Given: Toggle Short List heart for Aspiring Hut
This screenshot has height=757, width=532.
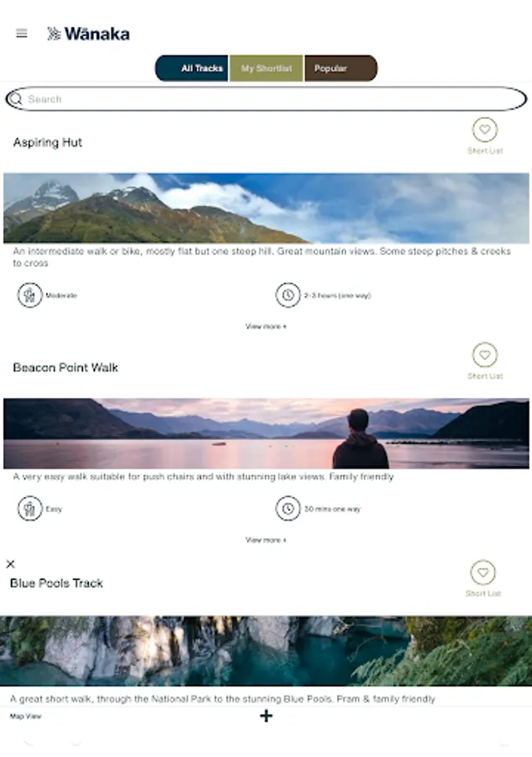Looking at the screenshot, I should [x=485, y=130].
